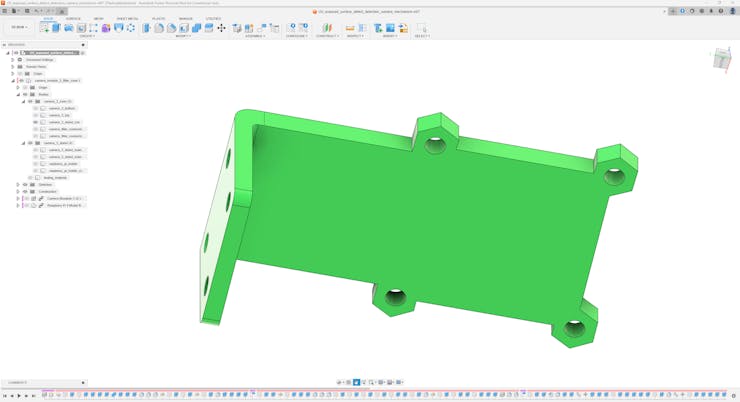Open the Modify menu label

tap(183, 36)
